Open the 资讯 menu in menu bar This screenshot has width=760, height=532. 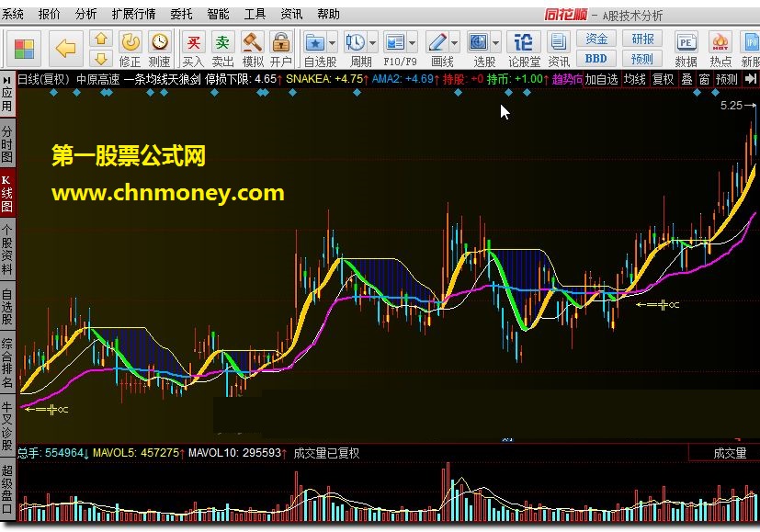[291, 14]
